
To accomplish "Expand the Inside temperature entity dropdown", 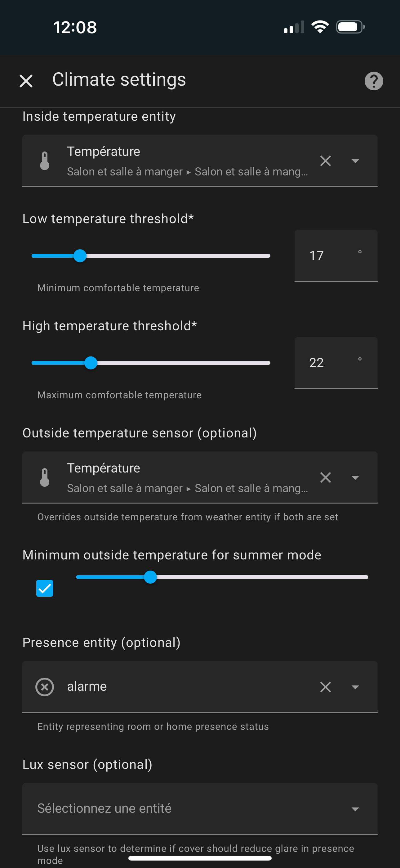I will (355, 161).
